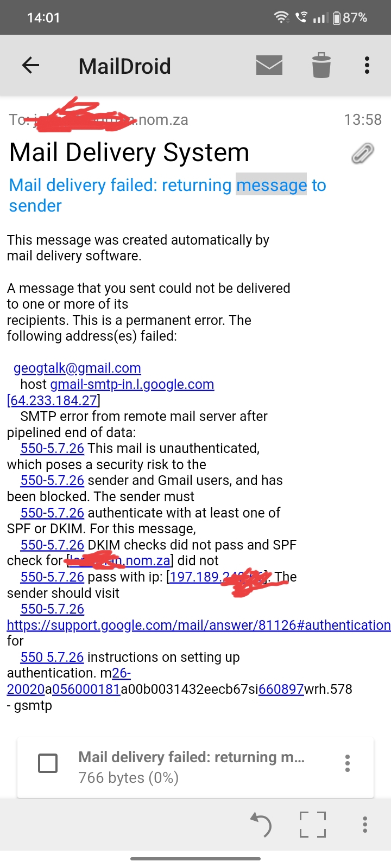The width and height of the screenshot is (391, 868).
Task: Delete this email using trash icon
Action: [x=321, y=66]
